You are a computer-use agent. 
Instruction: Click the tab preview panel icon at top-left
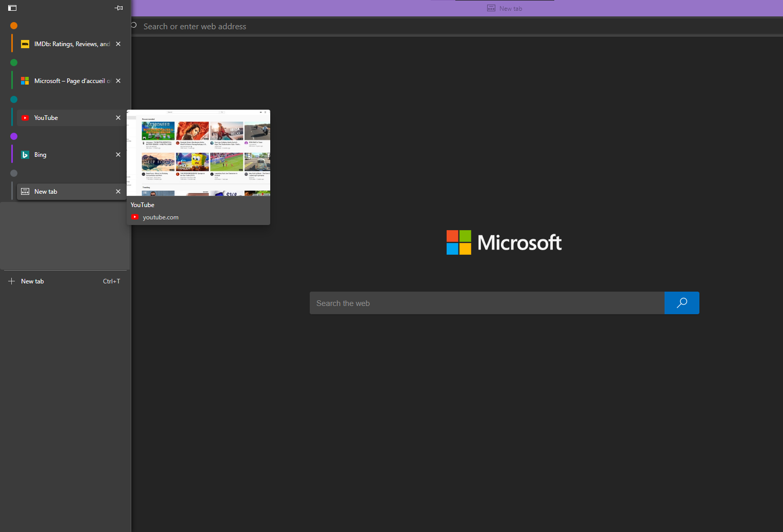(12, 8)
